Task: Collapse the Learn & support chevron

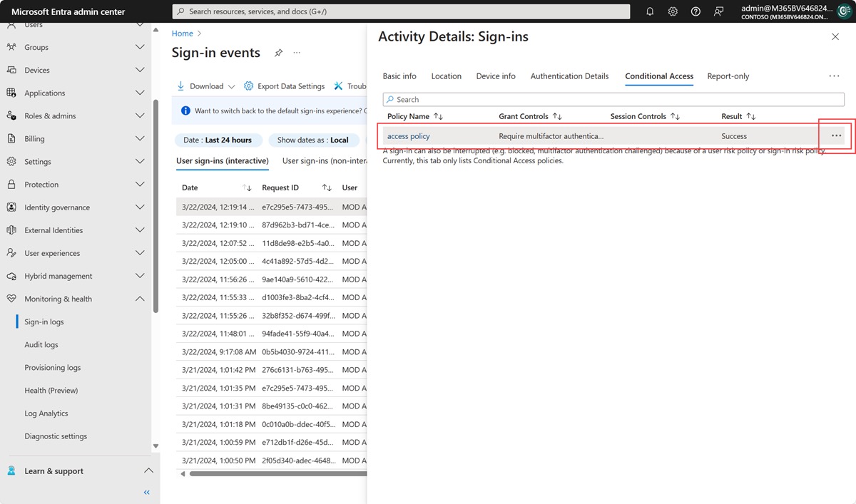Action: (x=148, y=470)
